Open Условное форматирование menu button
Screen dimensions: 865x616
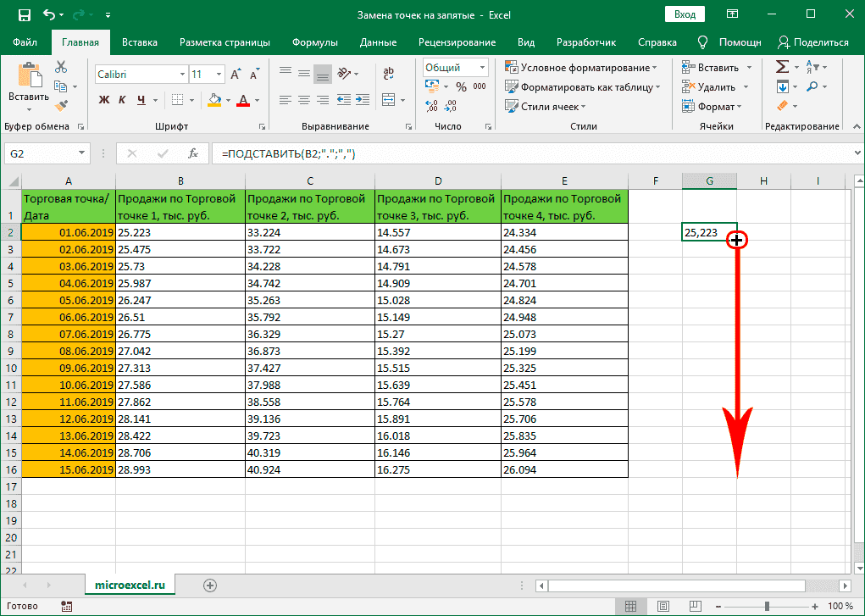[x=581, y=68]
